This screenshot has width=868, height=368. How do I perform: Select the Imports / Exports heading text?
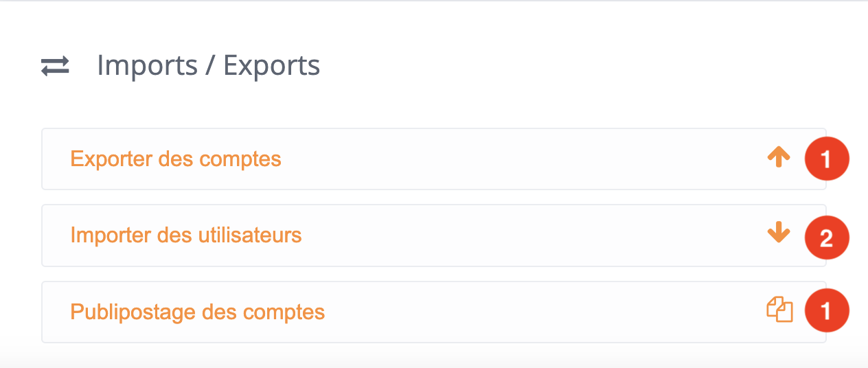tap(208, 66)
